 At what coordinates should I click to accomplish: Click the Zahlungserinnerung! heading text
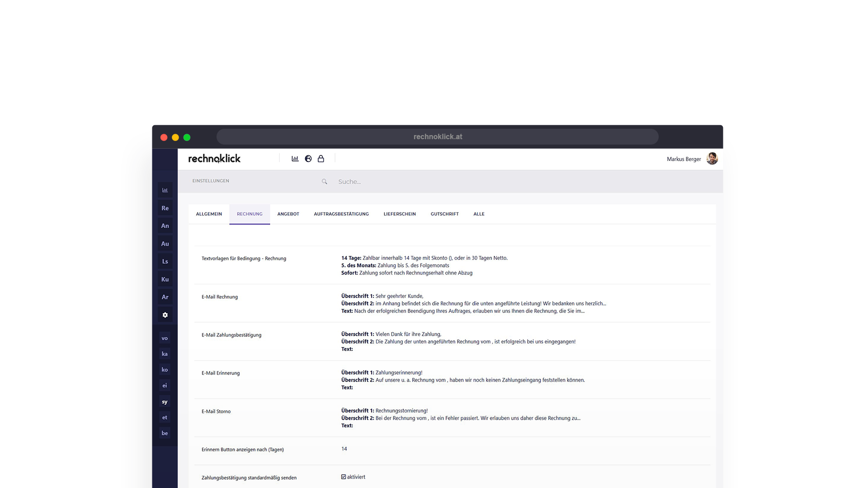(399, 373)
